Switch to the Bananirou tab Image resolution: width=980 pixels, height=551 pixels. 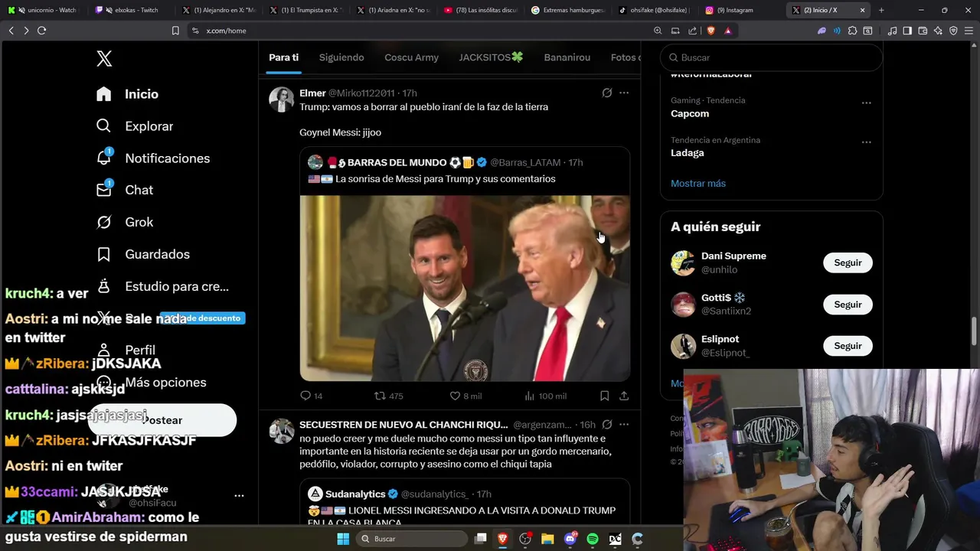567,57
